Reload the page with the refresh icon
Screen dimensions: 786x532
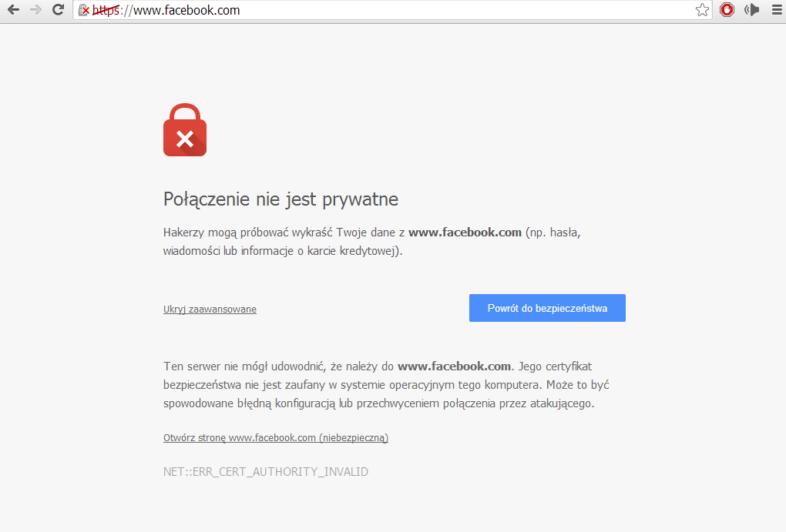click(x=58, y=9)
